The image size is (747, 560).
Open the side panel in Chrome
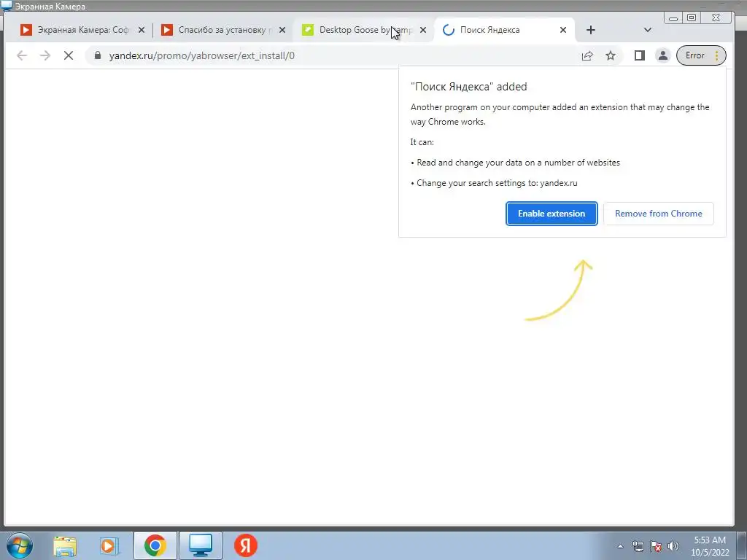click(639, 55)
